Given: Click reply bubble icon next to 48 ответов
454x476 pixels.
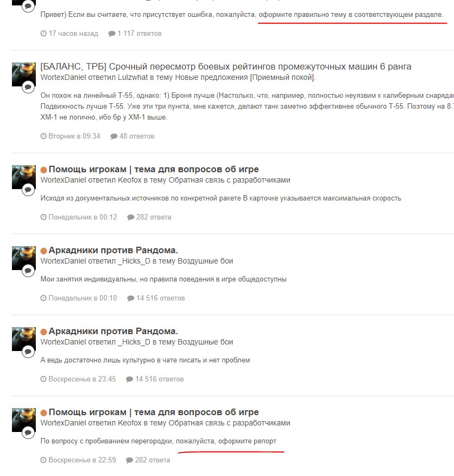Looking at the screenshot, I should (114, 136).
